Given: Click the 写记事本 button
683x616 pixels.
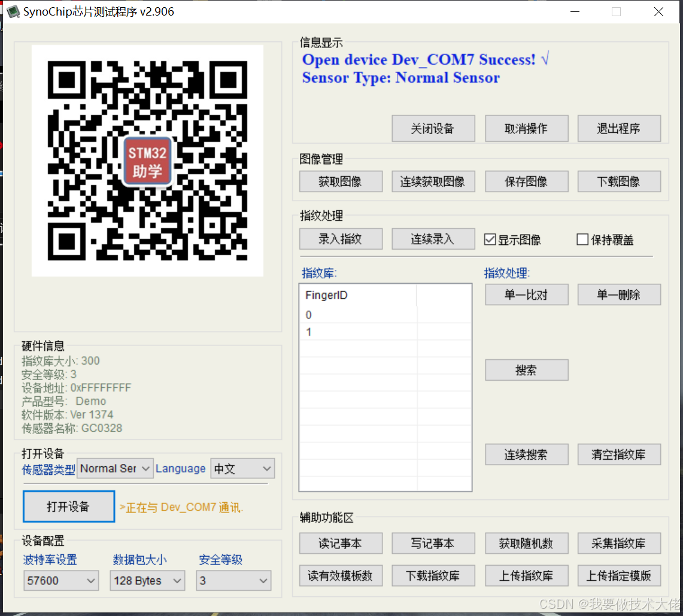Looking at the screenshot, I should [x=433, y=543].
